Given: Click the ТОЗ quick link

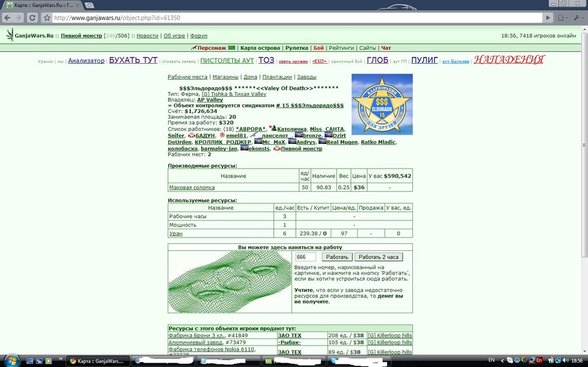Looking at the screenshot, I should (x=266, y=60).
